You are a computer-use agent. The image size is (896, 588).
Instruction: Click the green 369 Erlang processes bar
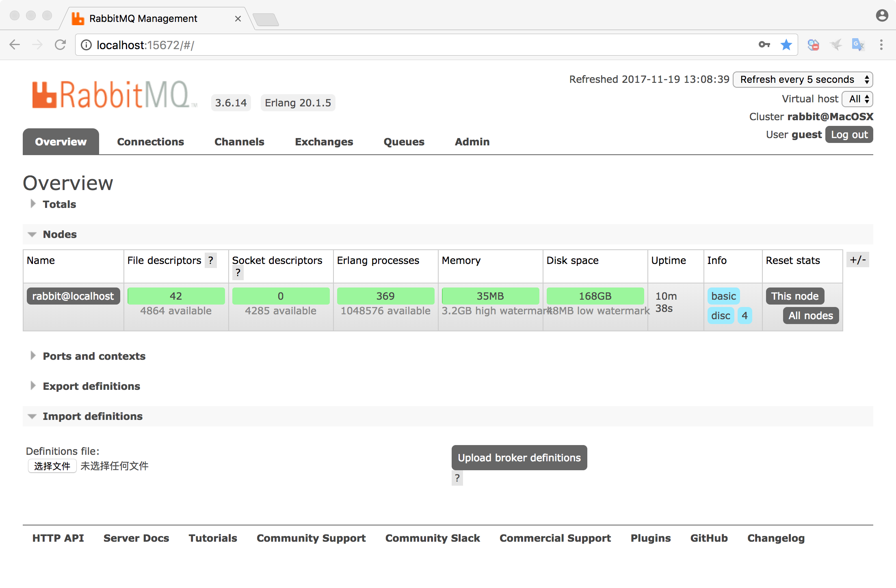point(385,296)
